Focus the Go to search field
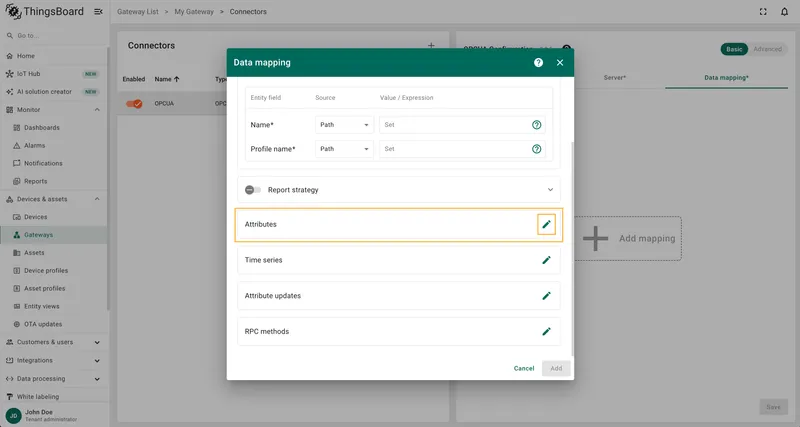 click(56, 36)
